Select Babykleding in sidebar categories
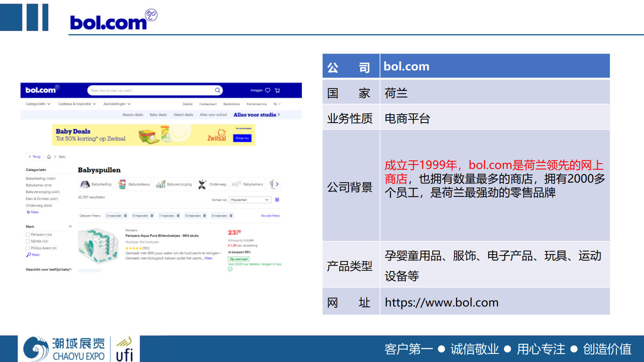 (x=41, y=179)
